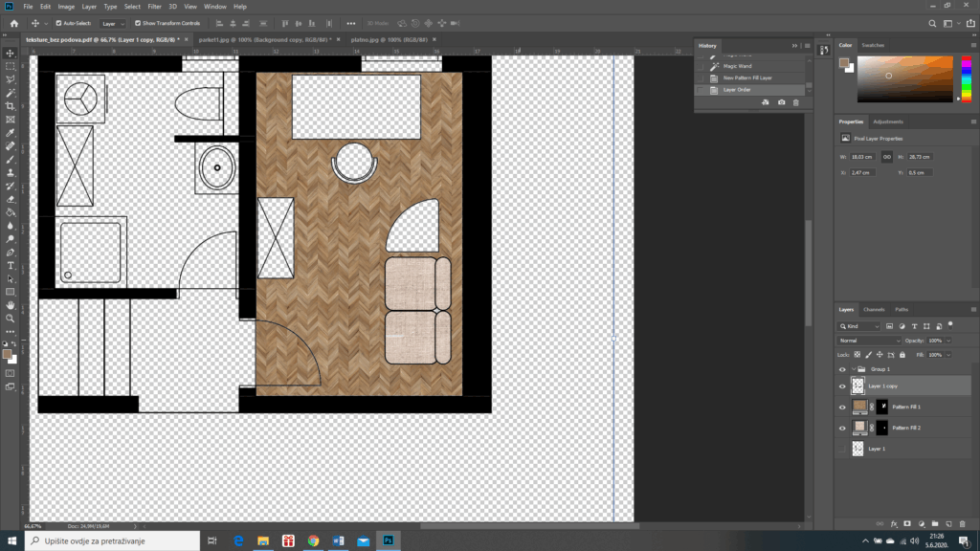Switch to the Channels tab

pyautogui.click(x=874, y=310)
